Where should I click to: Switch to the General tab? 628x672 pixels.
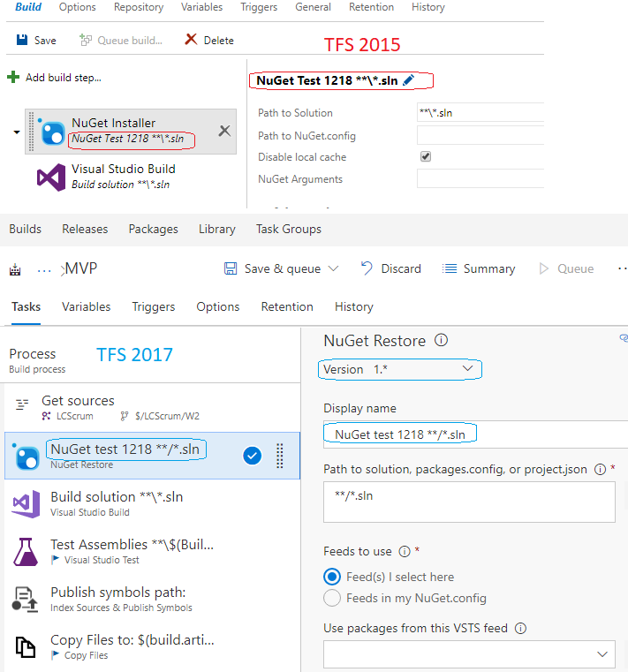click(x=313, y=7)
